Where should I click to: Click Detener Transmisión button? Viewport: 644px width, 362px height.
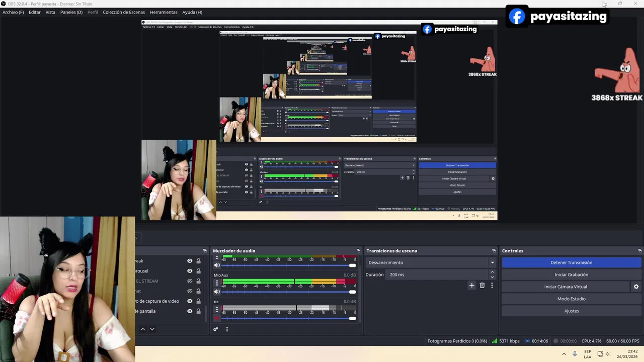click(572, 262)
